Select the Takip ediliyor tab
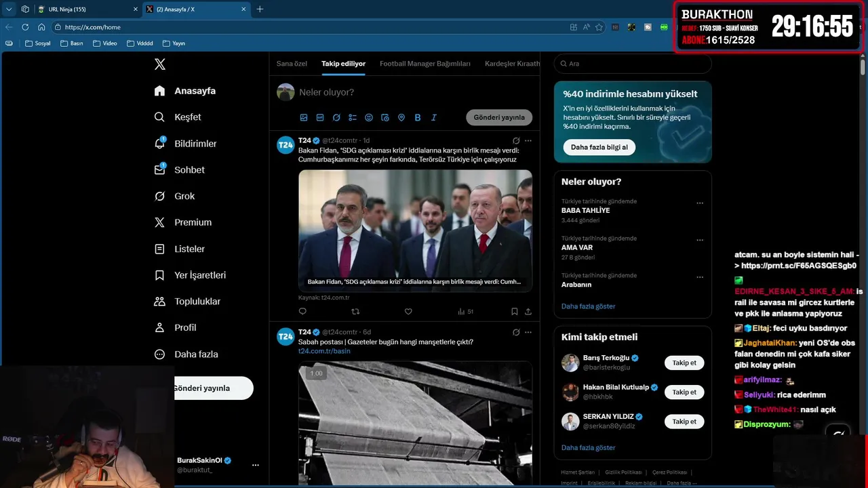 point(343,64)
